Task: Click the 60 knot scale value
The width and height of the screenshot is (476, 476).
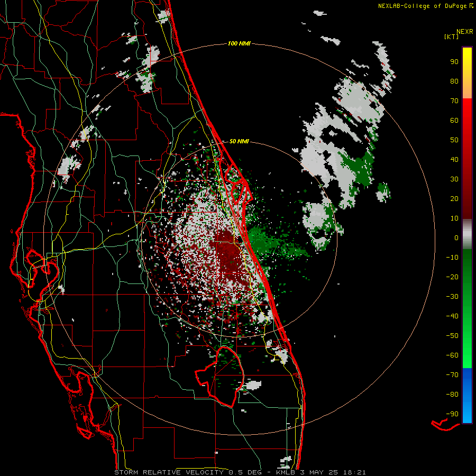Action: click(x=454, y=121)
